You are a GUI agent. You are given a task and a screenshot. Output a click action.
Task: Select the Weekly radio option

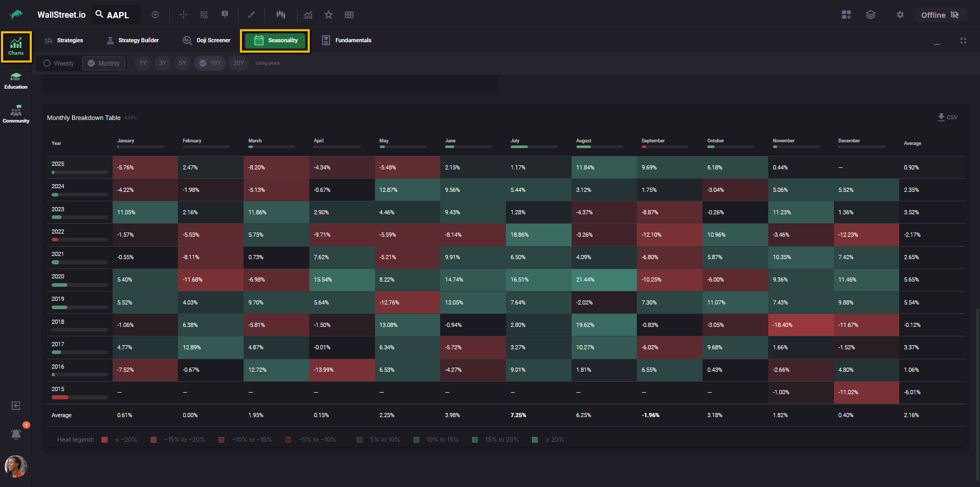click(x=58, y=63)
